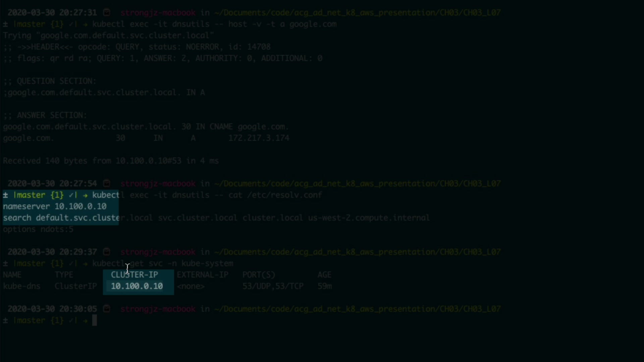Click the 172.217.3.174 address in answer section
This screenshot has height=362, width=644.
[259, 138]
